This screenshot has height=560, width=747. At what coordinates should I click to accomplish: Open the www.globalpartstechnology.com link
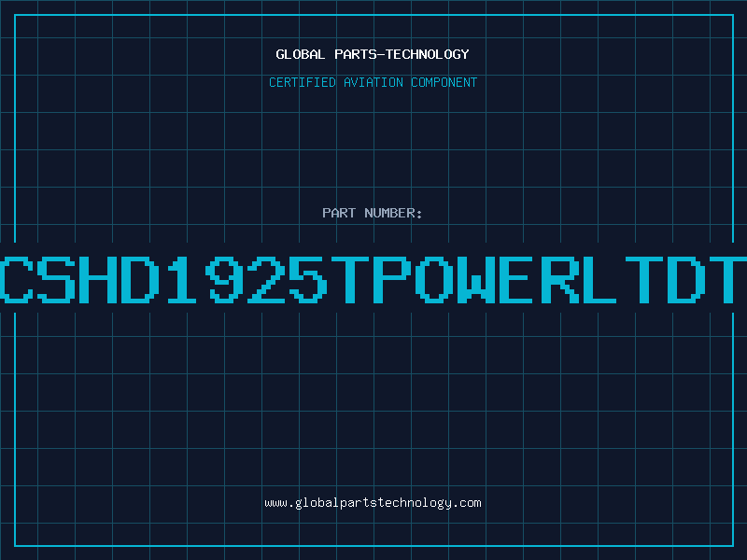tap(373, 503)
